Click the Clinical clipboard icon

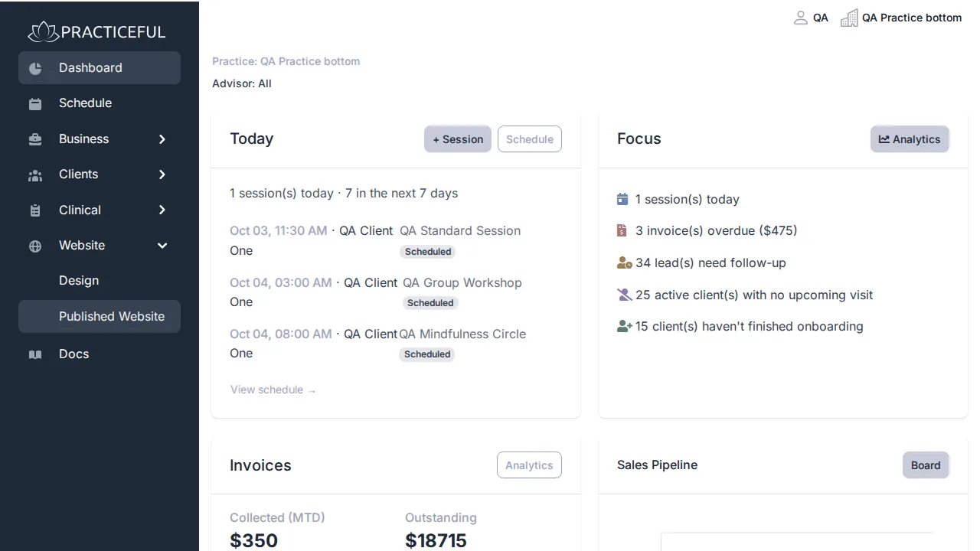click(35, 210)
